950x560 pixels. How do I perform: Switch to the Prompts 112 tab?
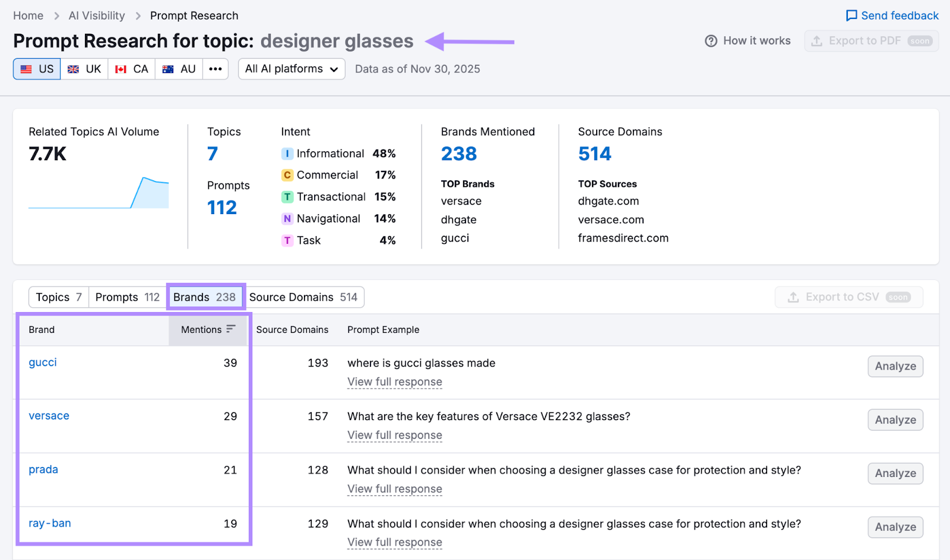coord(126,297)
